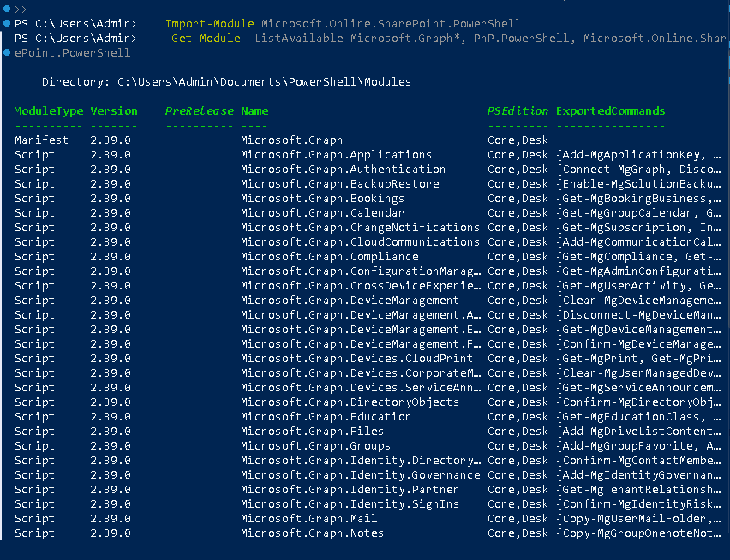Select Microsoft.Graph.DeviceManagement.A… name
This screenshot has height=560, width=730.
tap(361, 315)
